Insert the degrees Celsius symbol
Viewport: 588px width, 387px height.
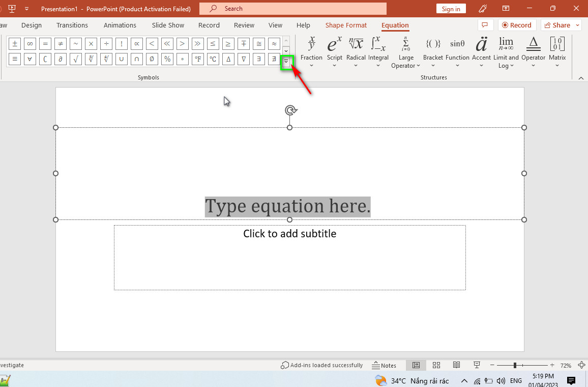pos(213,59)
